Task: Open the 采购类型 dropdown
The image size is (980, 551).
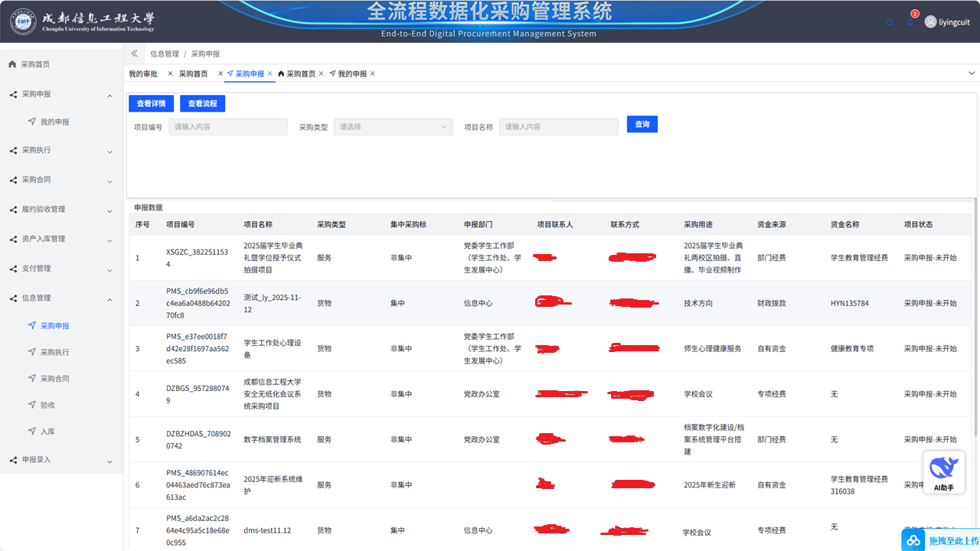Action: click(393, 127)
